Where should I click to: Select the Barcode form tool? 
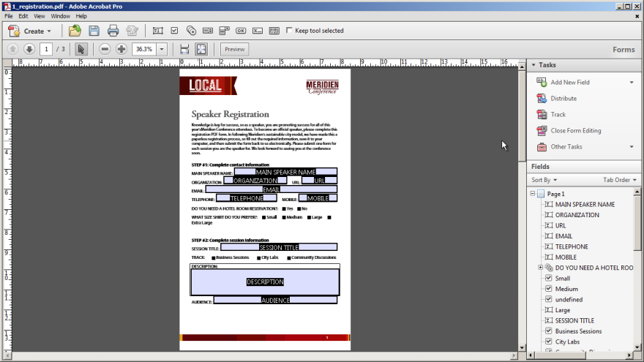[x=274, y=31]
